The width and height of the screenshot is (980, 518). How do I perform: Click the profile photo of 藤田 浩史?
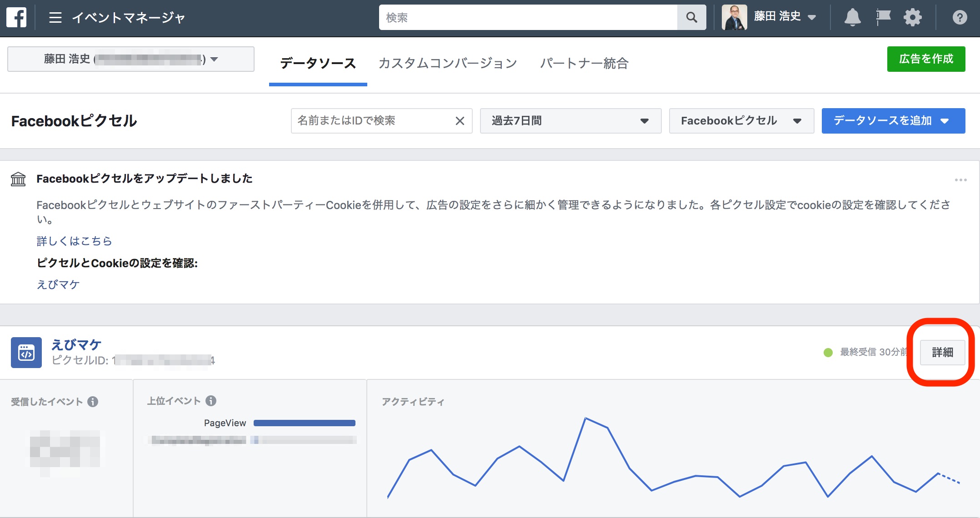click(735, 17)
